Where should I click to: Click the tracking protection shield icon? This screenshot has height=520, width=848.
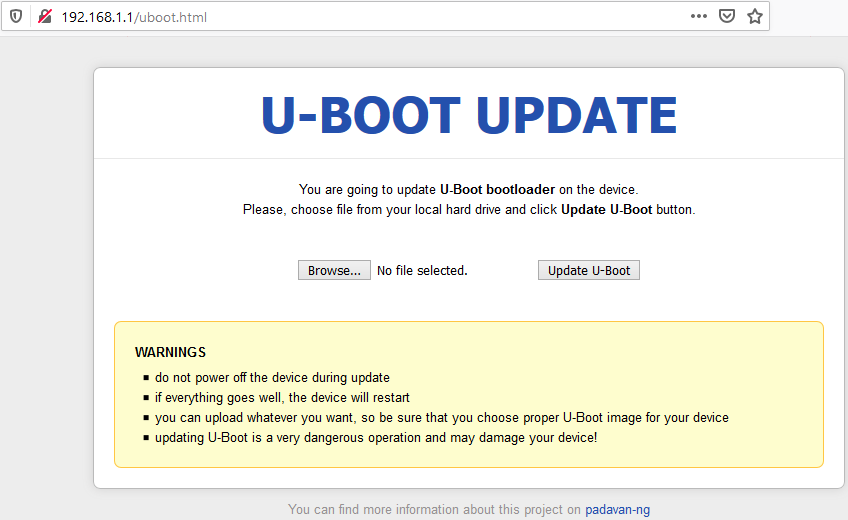(x=16, y=17)
